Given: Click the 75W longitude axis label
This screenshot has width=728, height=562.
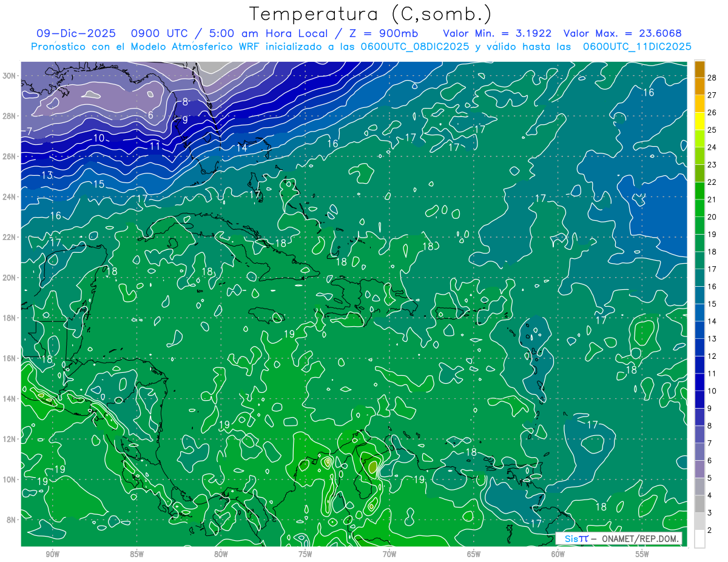Looking at the screenshot, I should point(305,554).
